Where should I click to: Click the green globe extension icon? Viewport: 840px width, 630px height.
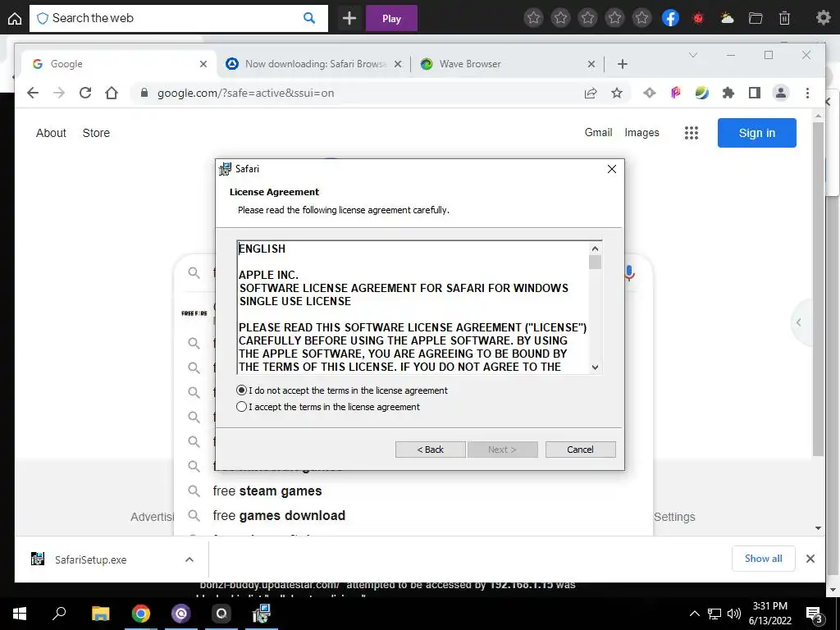(x=702, y=94)
